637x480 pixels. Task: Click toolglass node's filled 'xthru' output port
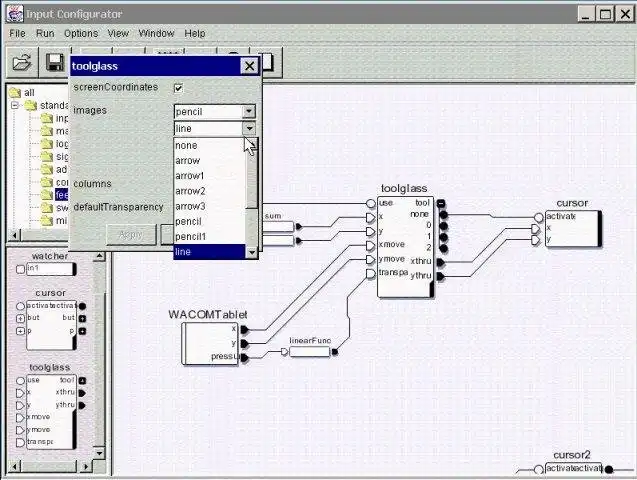click(x=440, y=262)
